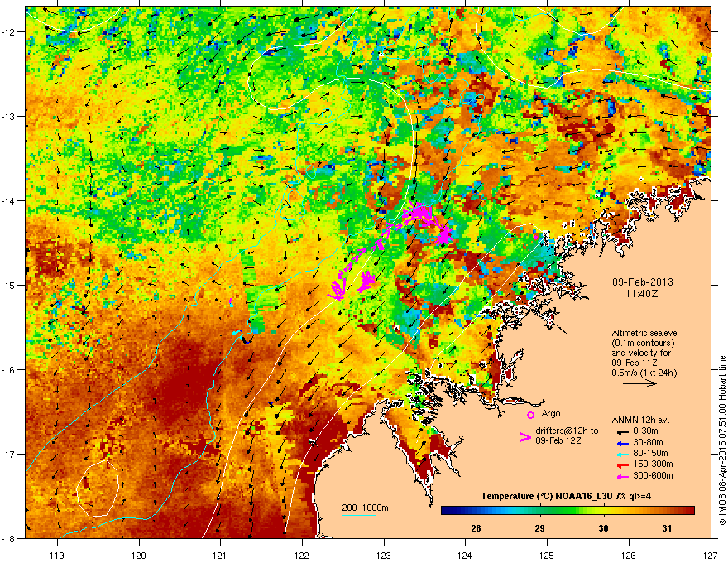The width and height of the screenshot is (728, 563).
Task: Click the longitude axis label 125
Action: [x=547, y=555]
